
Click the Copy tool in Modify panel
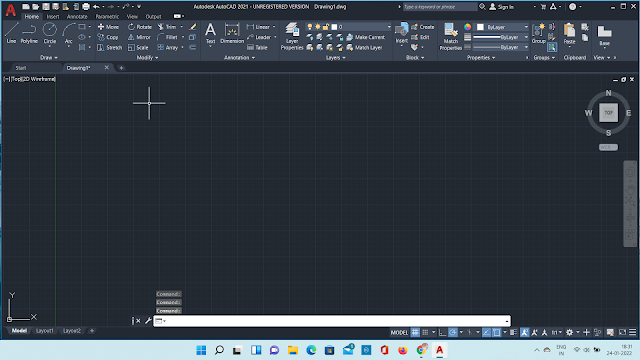click(x=108, y=37)
